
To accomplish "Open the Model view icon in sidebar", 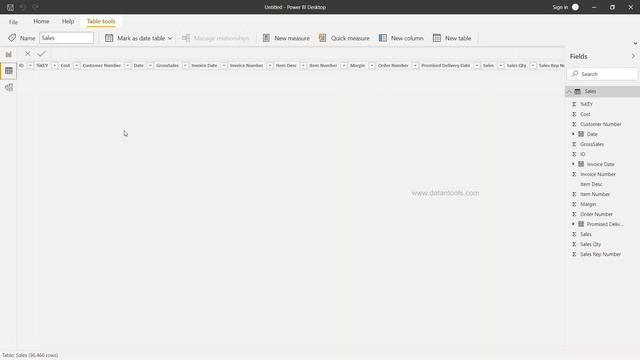I will 9,87.
